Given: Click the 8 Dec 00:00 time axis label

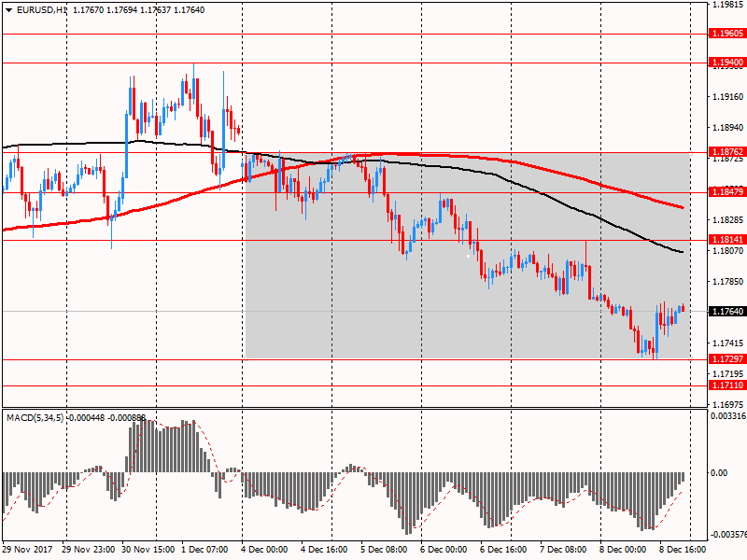Looking at the screenshot, I should (623, 549).
